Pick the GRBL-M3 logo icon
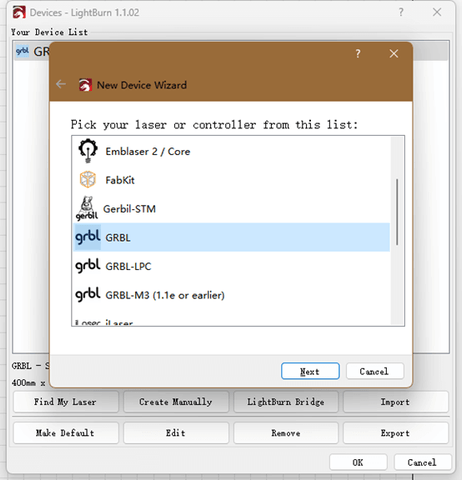 pyautogui.click(x=88, y=294)
